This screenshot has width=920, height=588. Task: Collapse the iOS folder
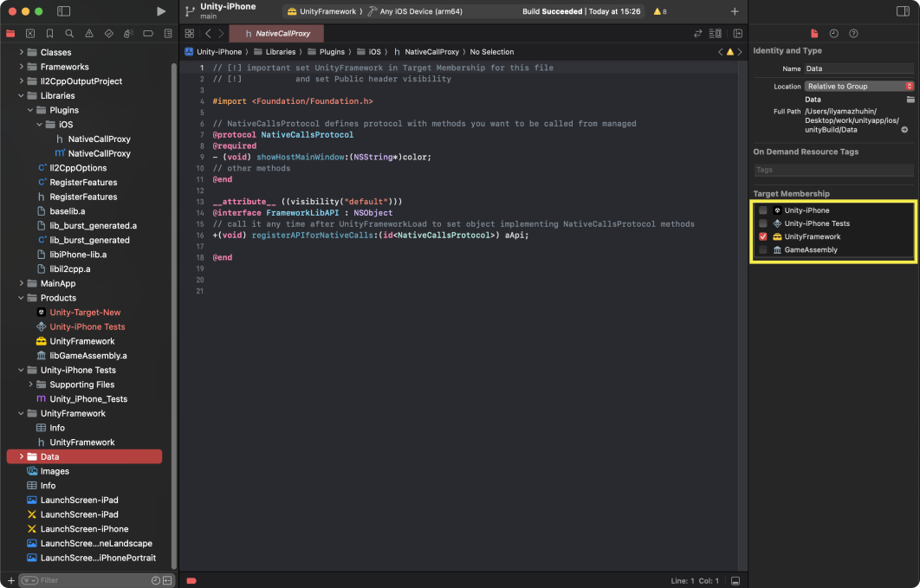pos(40,125)
